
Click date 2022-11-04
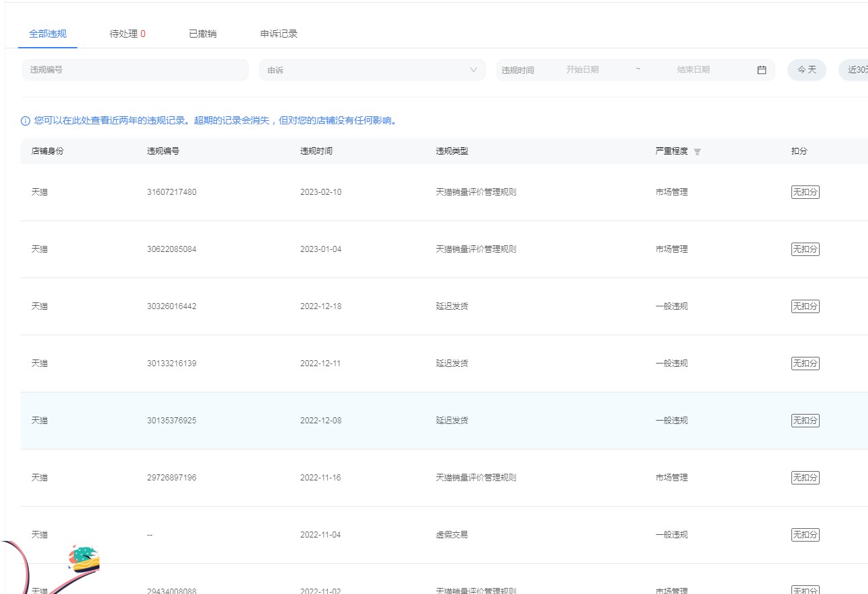point(321,535)
